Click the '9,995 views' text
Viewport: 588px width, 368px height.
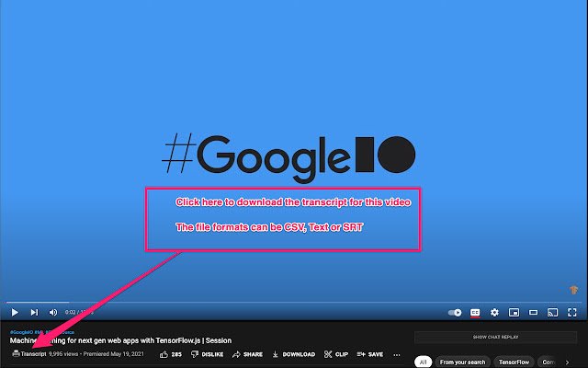click(x=63, y=353)
